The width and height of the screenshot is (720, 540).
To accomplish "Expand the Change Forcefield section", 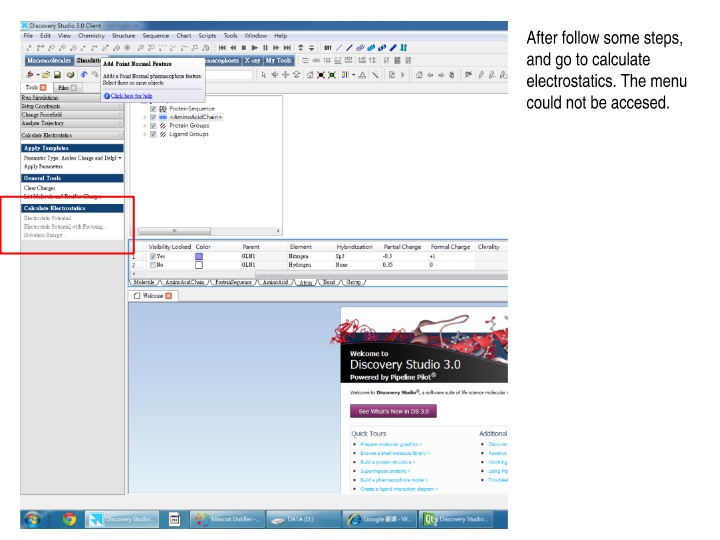I will pyautogui.click(x=72, y=115).
